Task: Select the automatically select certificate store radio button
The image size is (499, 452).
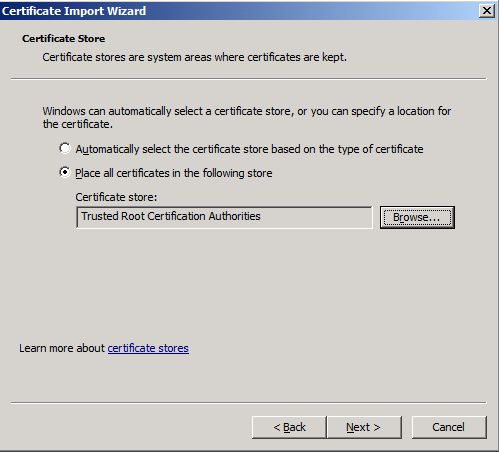Action: point(65,148)
